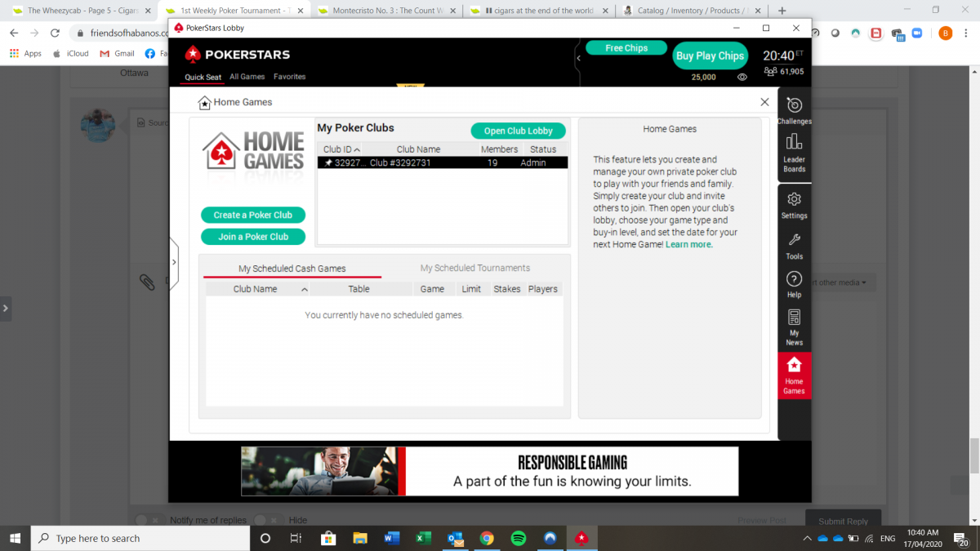
Task: Click Create a Poker Club button
Action: (253, 215)
